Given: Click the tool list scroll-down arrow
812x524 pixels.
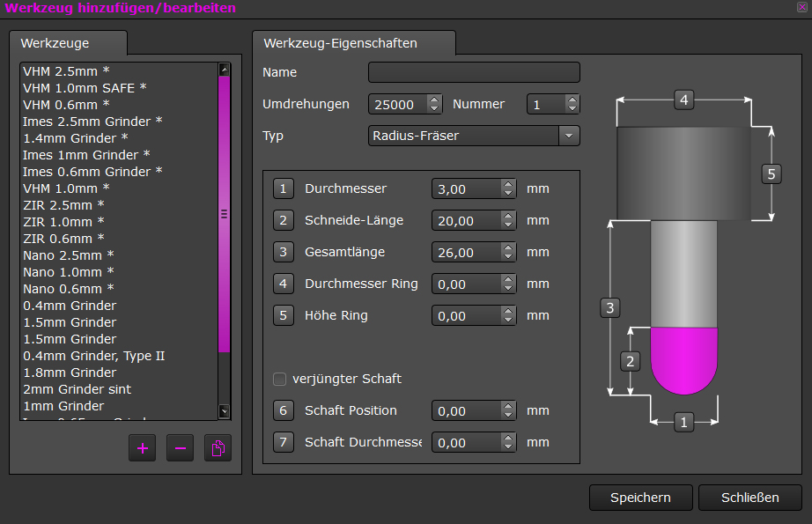Looking at the screenshot, I should 225,411.
